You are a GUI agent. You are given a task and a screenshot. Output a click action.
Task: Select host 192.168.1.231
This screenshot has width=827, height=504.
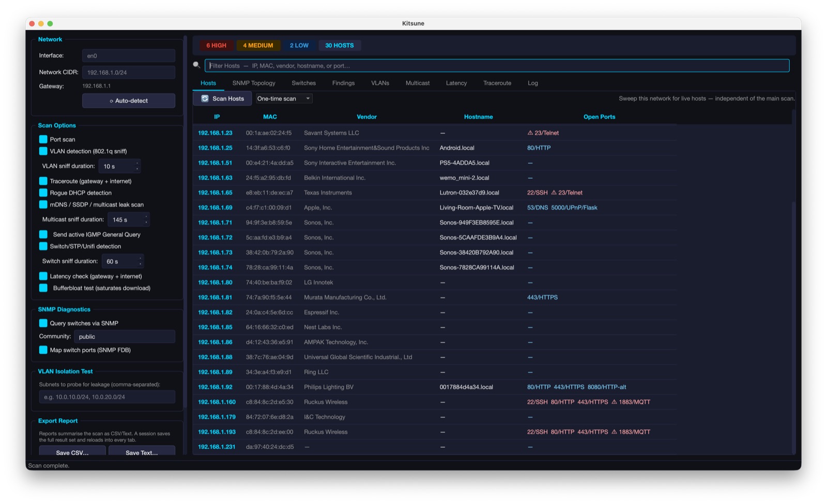pos(217,447)
